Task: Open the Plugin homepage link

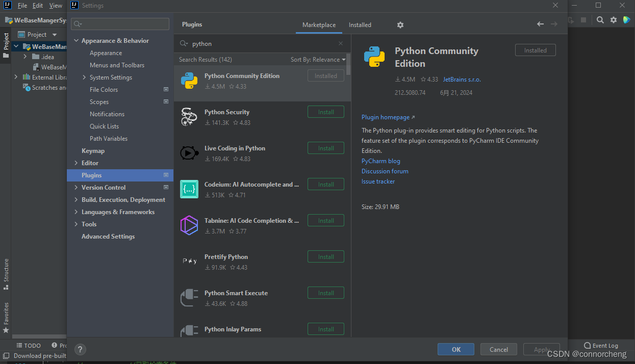Action: point(388,117)
